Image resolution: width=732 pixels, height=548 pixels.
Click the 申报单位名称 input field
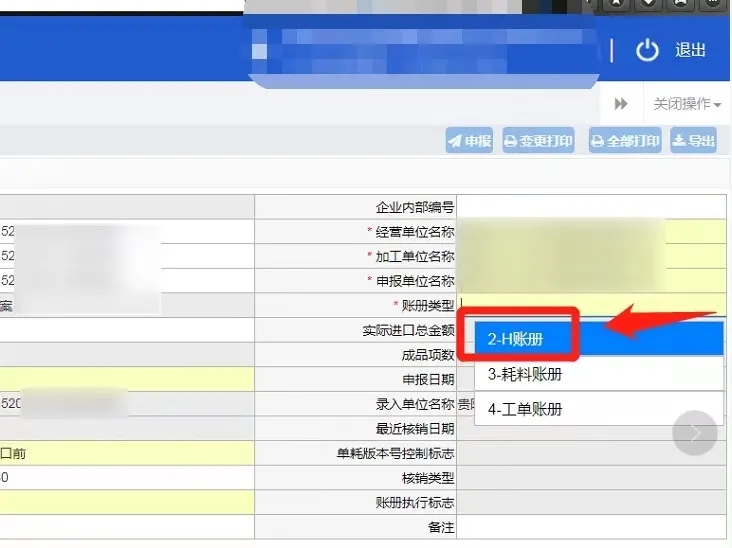point(590,281)
